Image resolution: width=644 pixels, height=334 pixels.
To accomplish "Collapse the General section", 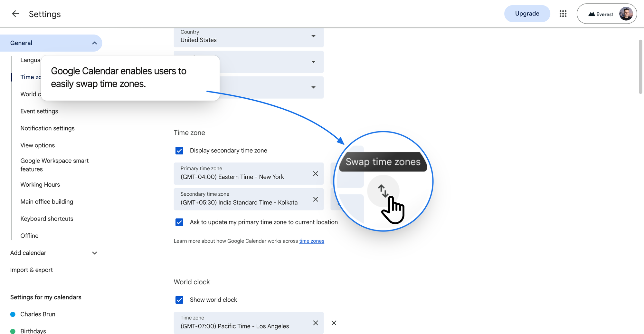I will point(94,43).
